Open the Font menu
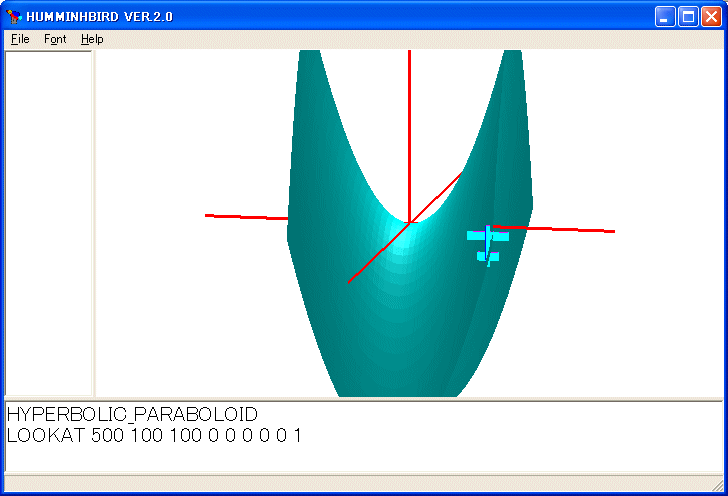Image resolution: width=728 pixels, height=496 pixels. (x=55, y=39)
